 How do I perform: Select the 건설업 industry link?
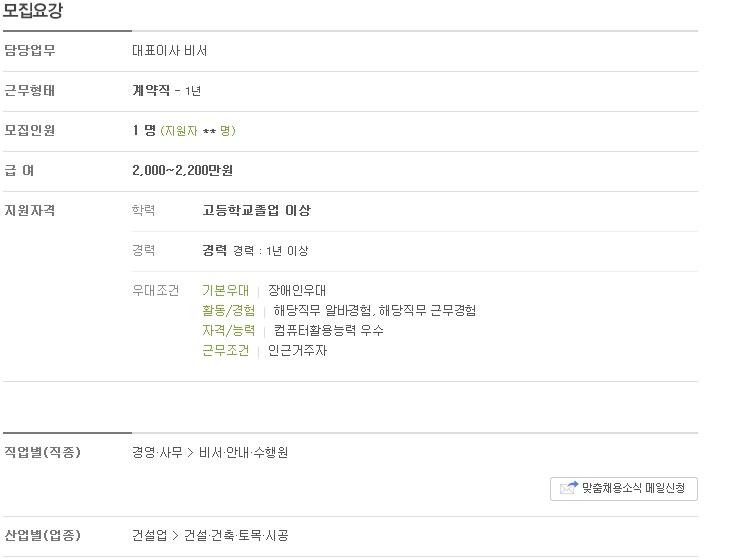[150, 535]
